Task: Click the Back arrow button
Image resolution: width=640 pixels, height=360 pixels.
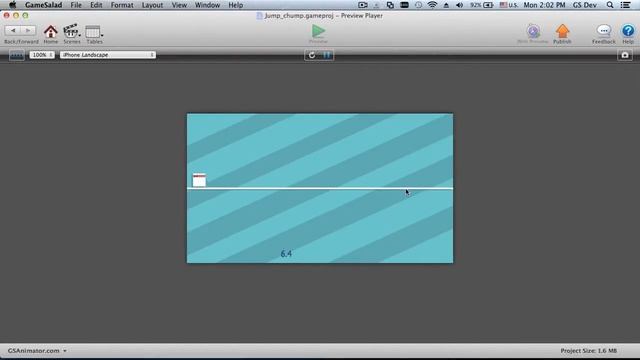Action: 13,30
